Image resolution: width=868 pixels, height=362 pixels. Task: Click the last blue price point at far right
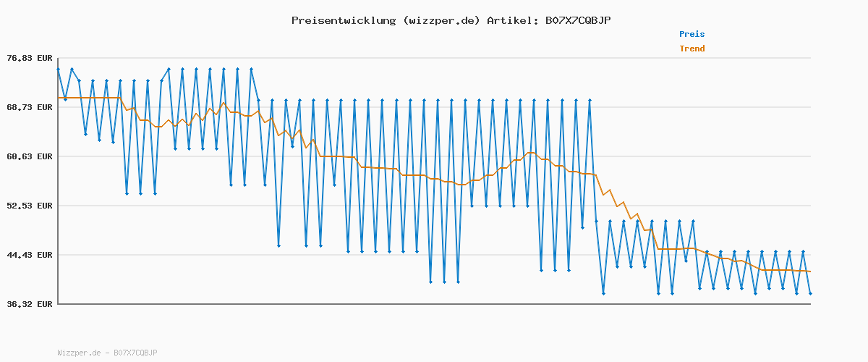tap(810, 293)
